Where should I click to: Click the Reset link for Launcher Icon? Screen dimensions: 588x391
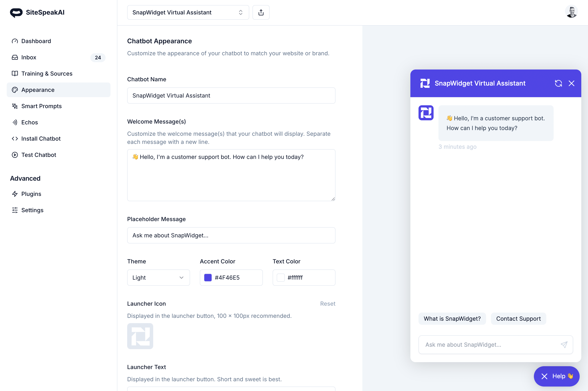click(327, 303)
